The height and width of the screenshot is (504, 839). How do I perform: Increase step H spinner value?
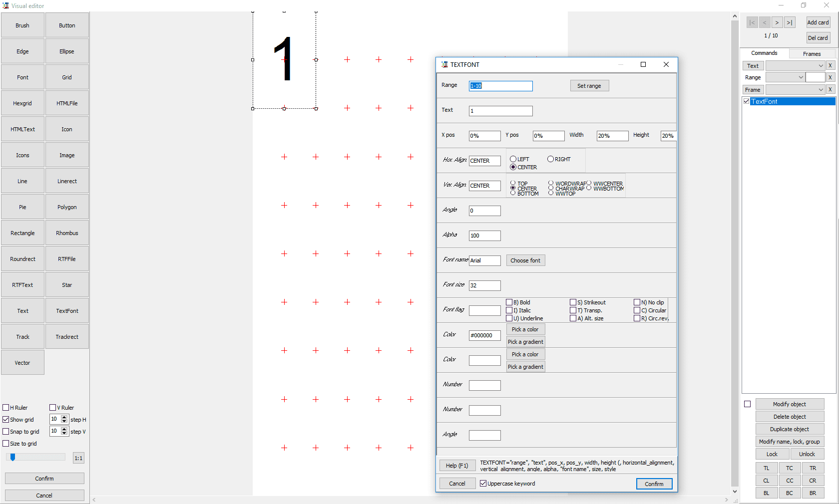[64, 417]
